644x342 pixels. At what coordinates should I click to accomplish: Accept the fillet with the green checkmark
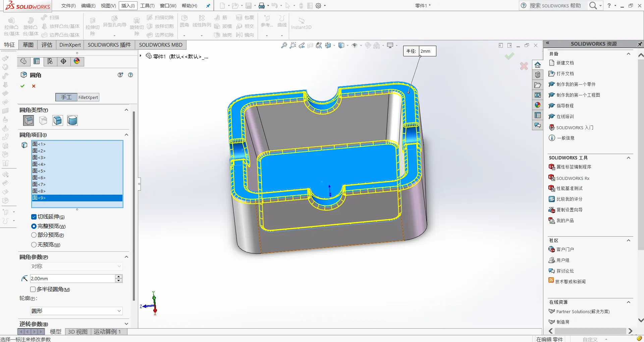click(x=22, y=86)
